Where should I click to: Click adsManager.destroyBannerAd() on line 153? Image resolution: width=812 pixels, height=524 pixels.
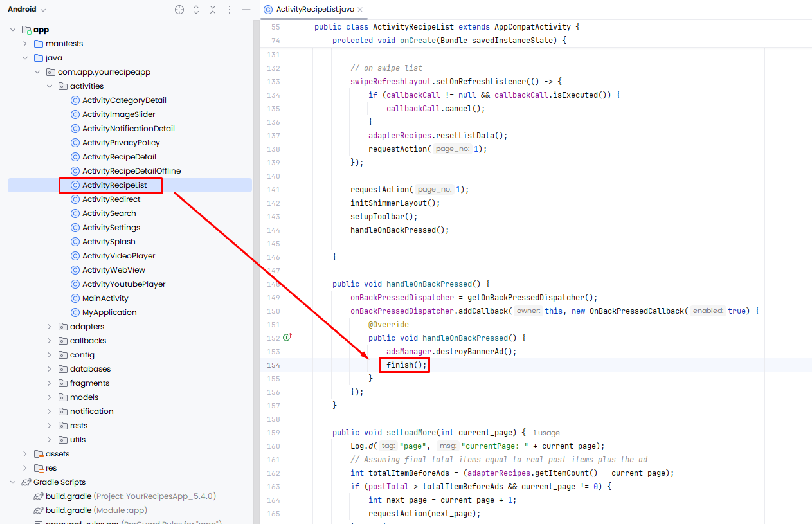click(x=451, y=352)
